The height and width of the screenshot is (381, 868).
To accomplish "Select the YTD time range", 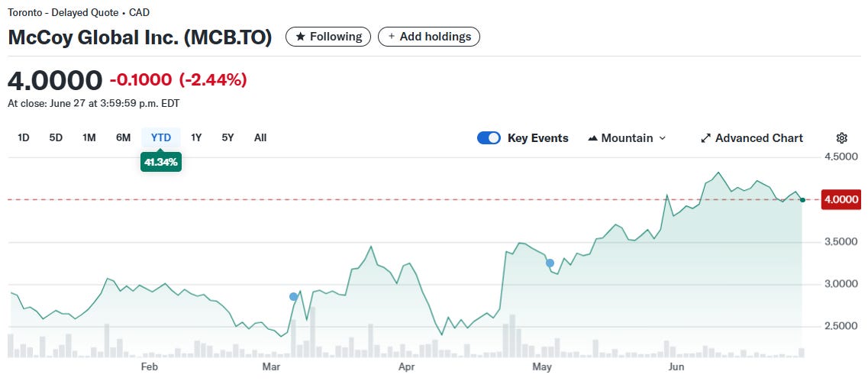I will click(x=161, y=137).
